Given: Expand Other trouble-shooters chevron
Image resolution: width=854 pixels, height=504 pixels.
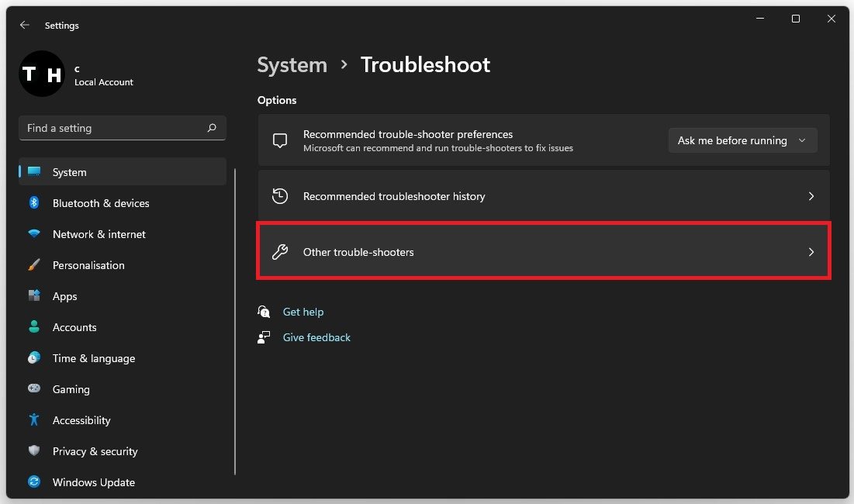Looking at the screenshot, I should pyautogui.click(x=811, y=252).
